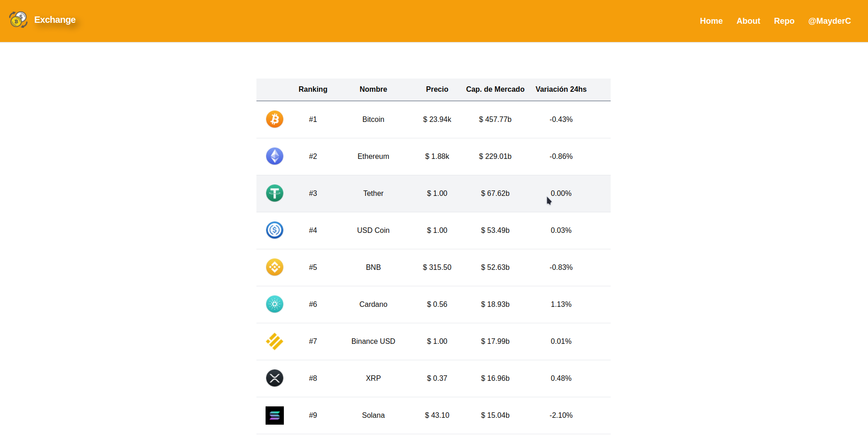Click Bitcoin price $ 23.94k
The height and width of the screenshot is (442, 868).
coord(437,119)
